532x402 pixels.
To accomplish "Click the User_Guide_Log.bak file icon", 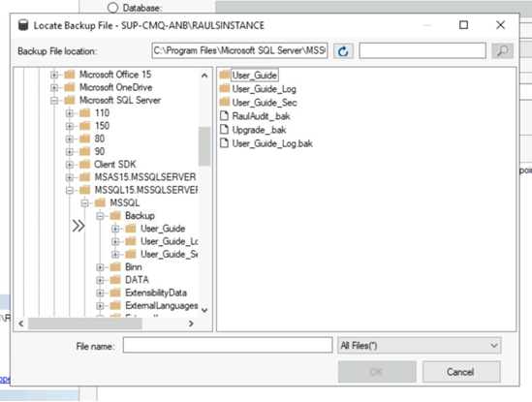I will click(x=224, y=143).
